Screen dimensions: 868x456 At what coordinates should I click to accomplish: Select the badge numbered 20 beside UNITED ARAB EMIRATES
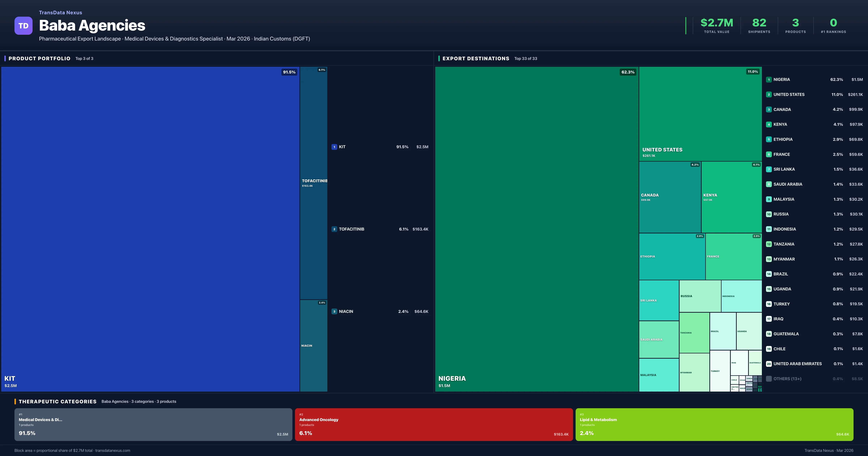tap(769, 364)
